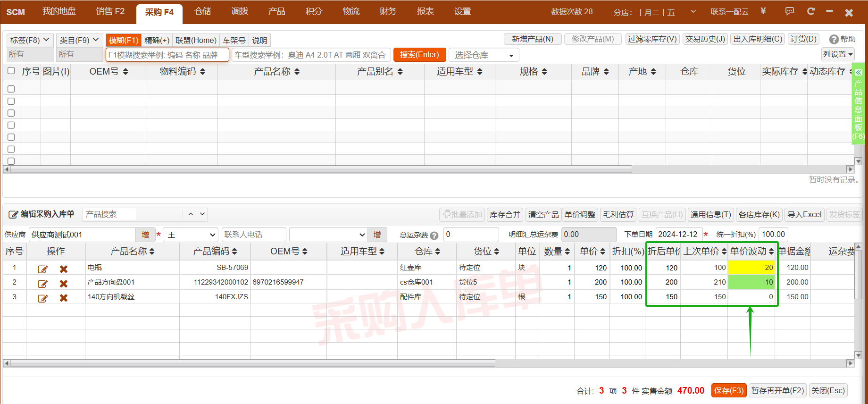Open the chat message icon
The height and width of the screenshot is (404, 868).
click(x=789, y=11)
